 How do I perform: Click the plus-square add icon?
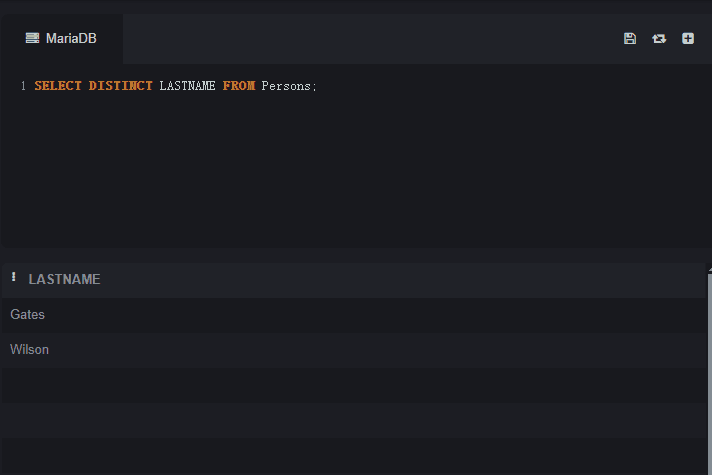tap(688, 39)
